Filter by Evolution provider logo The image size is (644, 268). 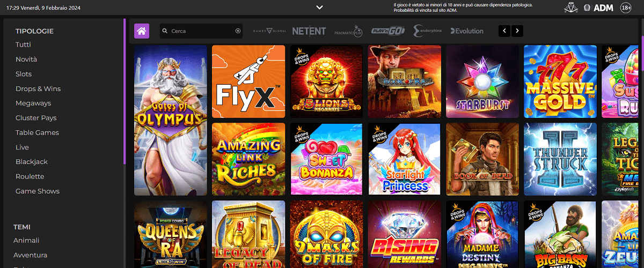(467, 31)
